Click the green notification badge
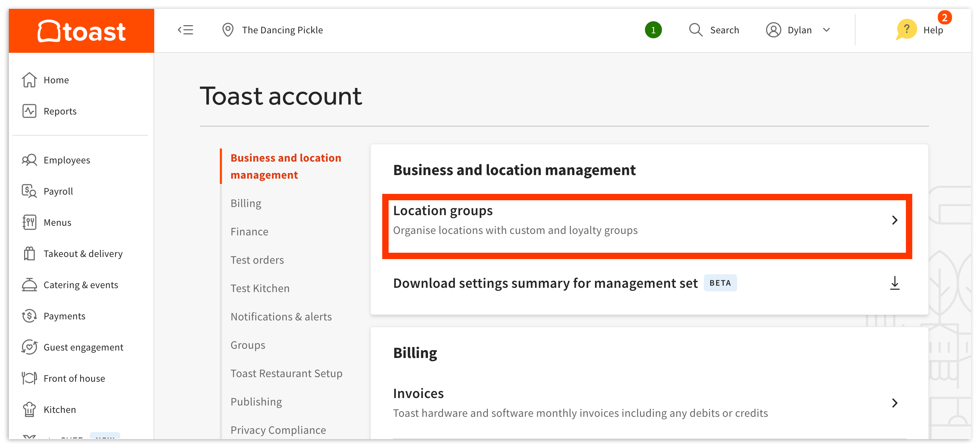Image resolution: width=980 pixels, height=448 pixels. click(653, 30)
